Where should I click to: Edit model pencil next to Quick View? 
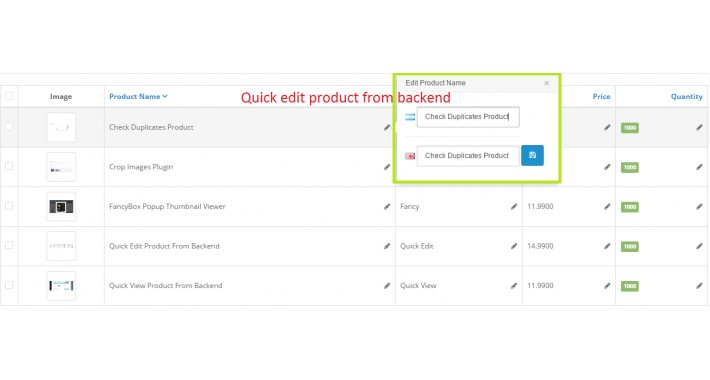point(513,286)
